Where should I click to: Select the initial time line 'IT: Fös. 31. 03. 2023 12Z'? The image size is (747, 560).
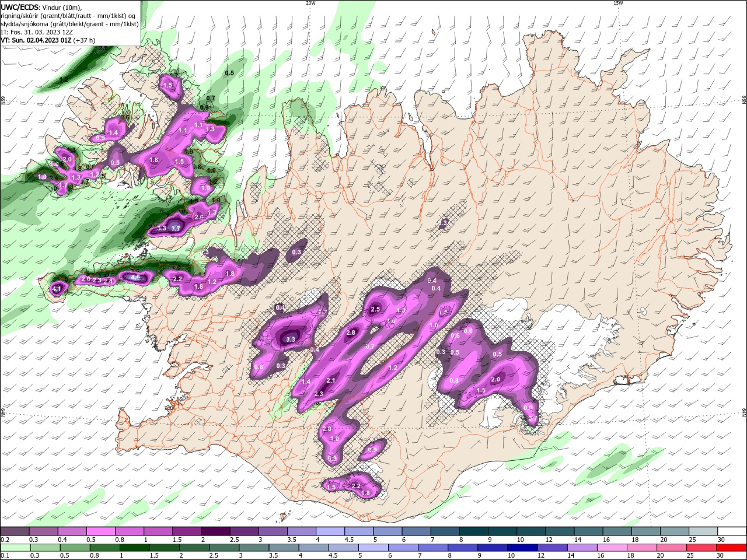pyautogui.click(x=36, y=32)
